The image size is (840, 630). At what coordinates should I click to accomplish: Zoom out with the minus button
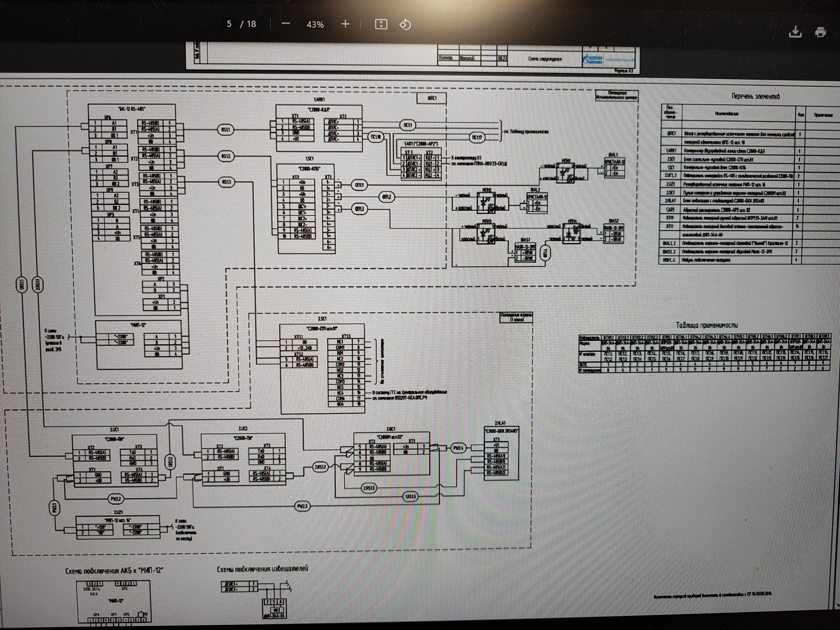pyautogui.click(x=286, y=24)
